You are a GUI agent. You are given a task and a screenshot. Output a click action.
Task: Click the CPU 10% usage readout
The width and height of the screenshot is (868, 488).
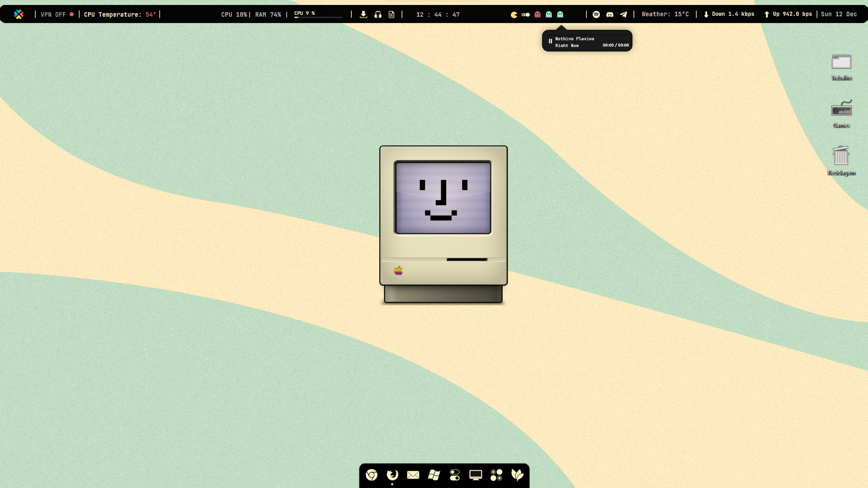(234, 14)
